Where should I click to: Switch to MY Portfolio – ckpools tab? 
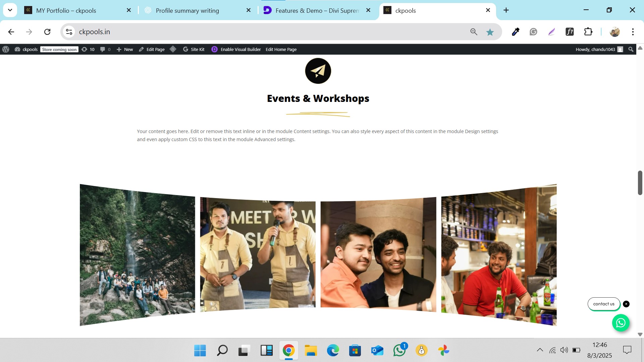(x=66, y=10)
